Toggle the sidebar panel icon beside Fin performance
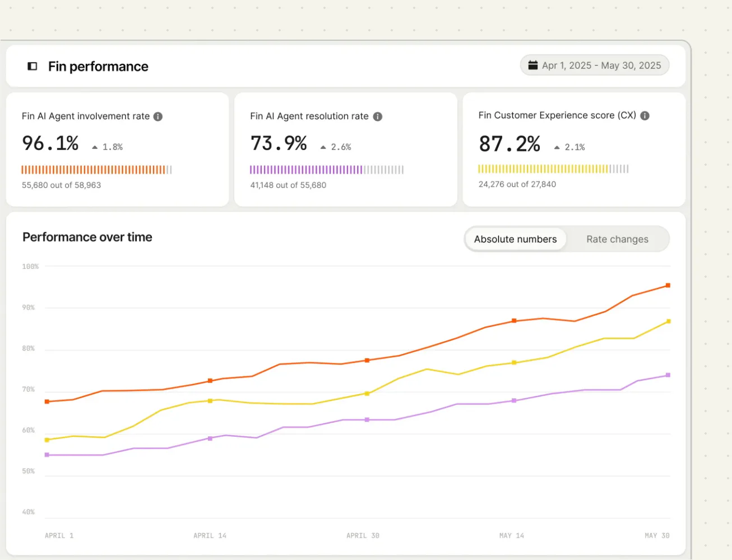The width and height of the screenshot is (732, 560). coord(33,66)
